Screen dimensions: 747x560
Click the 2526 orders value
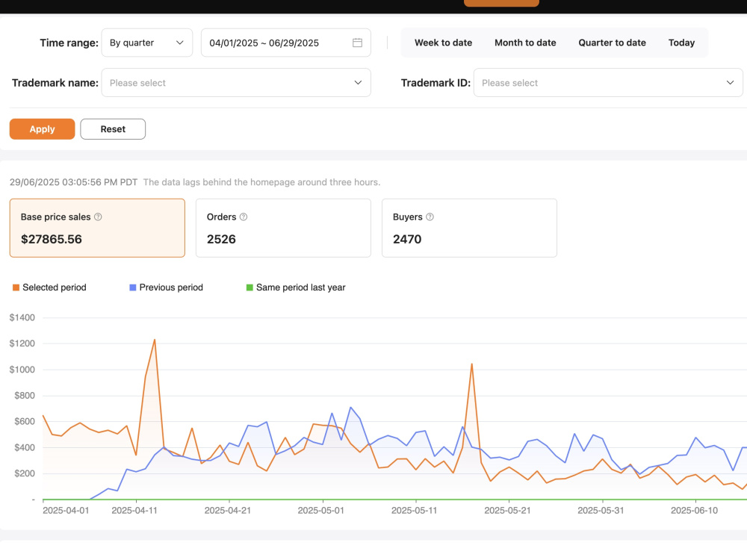[x=221, y=239]
